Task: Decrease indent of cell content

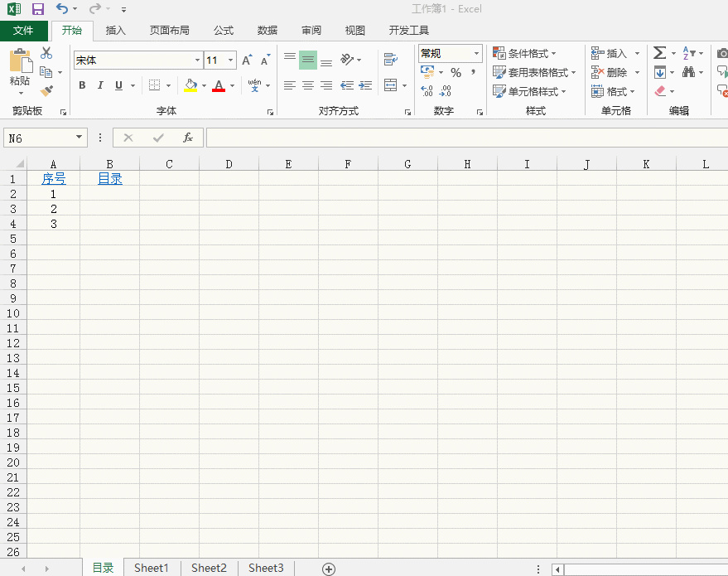Action: point(347,85)
